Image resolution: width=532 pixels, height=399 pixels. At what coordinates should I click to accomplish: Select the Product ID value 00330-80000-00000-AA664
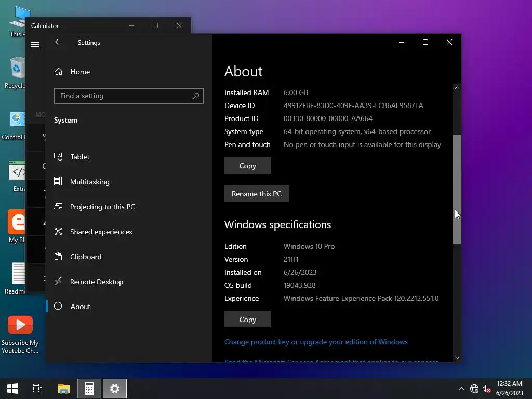(328, 118)
